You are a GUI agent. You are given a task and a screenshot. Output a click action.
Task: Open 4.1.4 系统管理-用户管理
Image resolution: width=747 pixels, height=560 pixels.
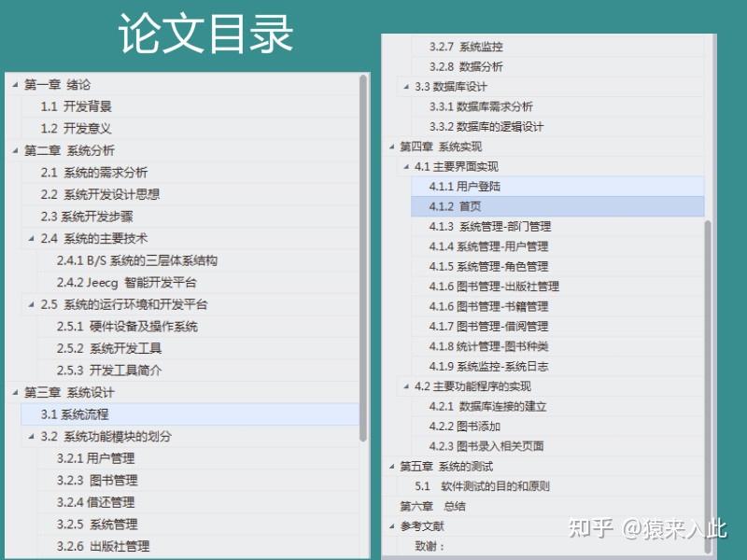click(488, 246)
